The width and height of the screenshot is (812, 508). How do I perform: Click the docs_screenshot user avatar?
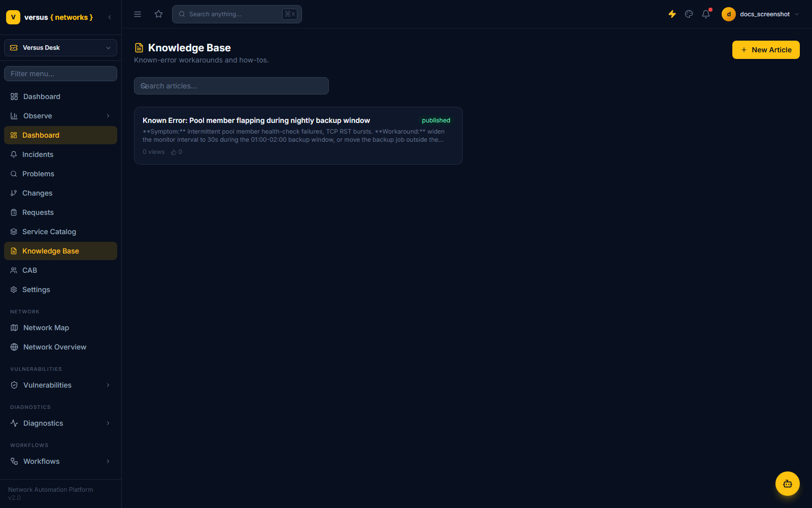tap(728, 14)
